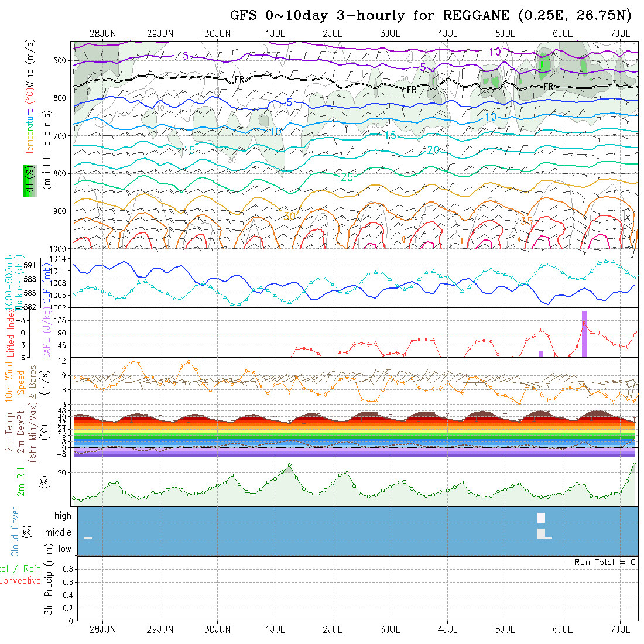Click the short purple CAPE bar
The width and height of the screenshot is (644, 644).
[x=541, y=354]
